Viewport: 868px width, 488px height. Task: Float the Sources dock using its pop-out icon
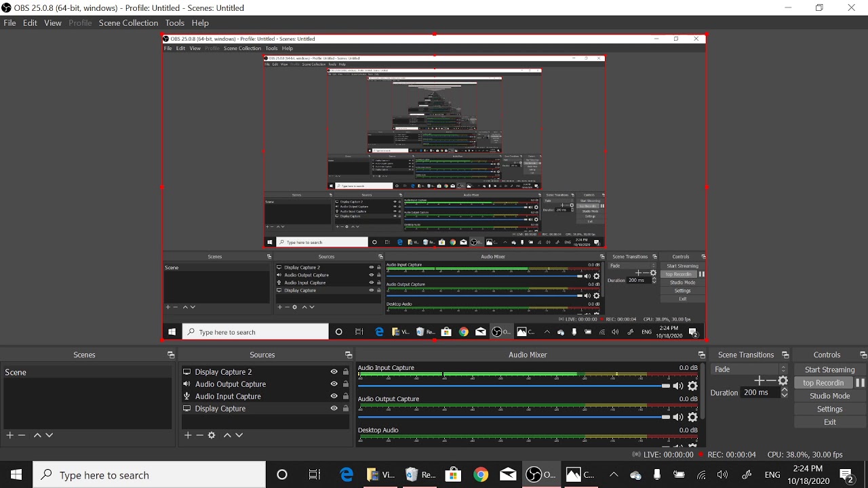[349, 355]
